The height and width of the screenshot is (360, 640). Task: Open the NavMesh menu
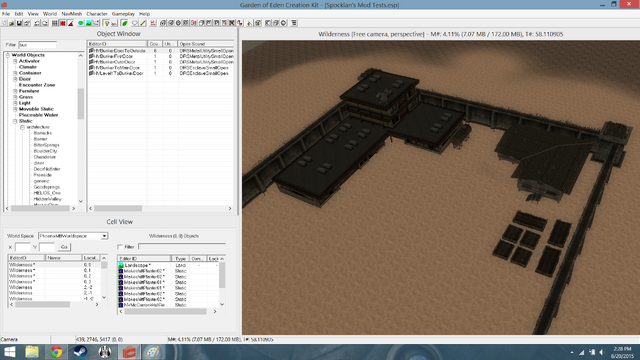click(71, 14)
